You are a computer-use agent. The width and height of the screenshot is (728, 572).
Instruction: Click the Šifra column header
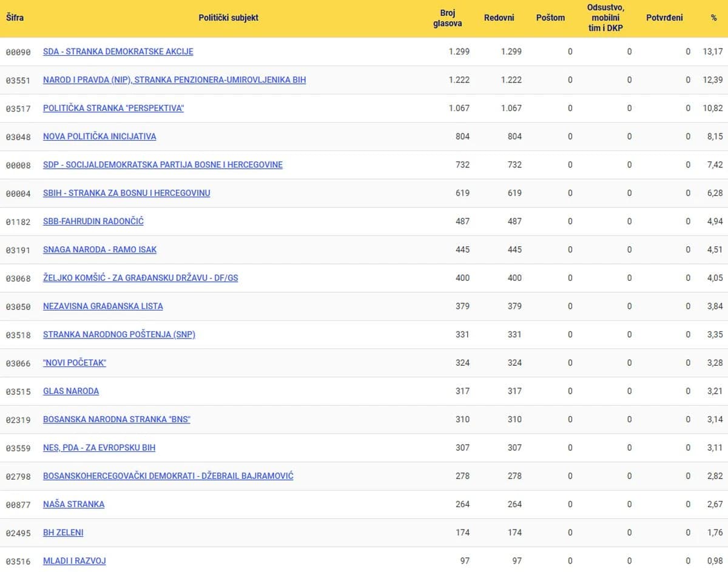coord(15,18)
